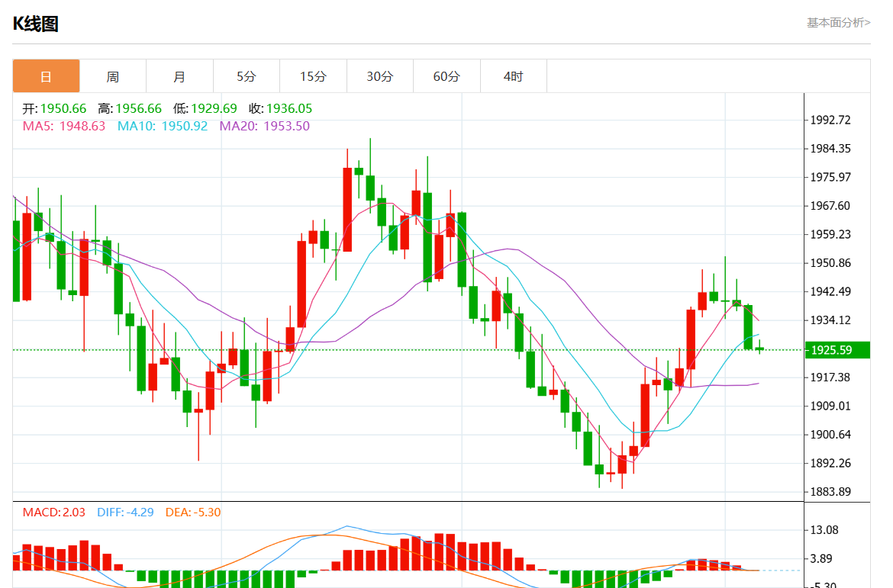Image resolution: width=893 pixels, height=588 pixels.
Task: Click the 1975.97 price axis label
Action: pos(830,177)
